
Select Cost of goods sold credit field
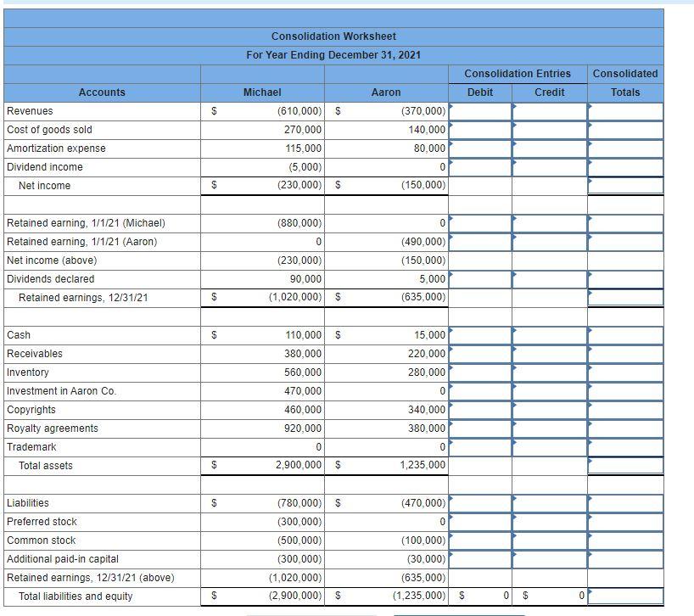[550, 130]
